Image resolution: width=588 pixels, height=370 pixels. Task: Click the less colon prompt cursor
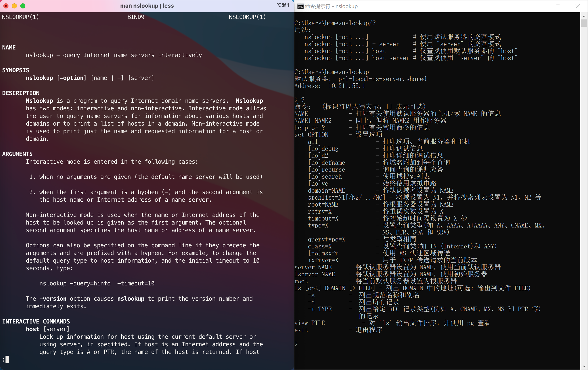tap(7, 359)
